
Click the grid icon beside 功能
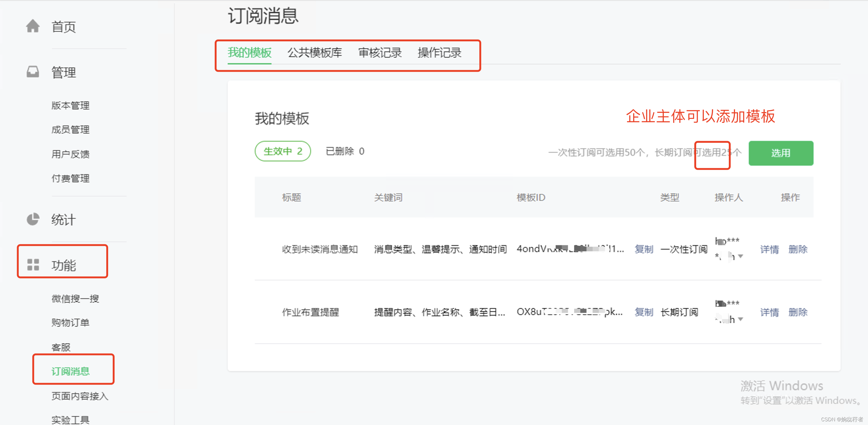(x=33, y=265)
